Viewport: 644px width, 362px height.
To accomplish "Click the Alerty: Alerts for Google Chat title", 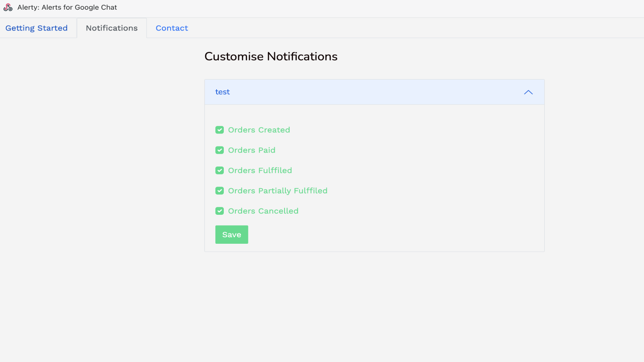I will point(67,7).
